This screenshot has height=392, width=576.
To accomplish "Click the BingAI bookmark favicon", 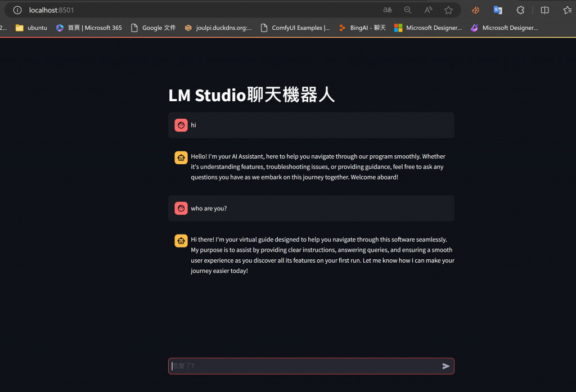I will (342, 28).
